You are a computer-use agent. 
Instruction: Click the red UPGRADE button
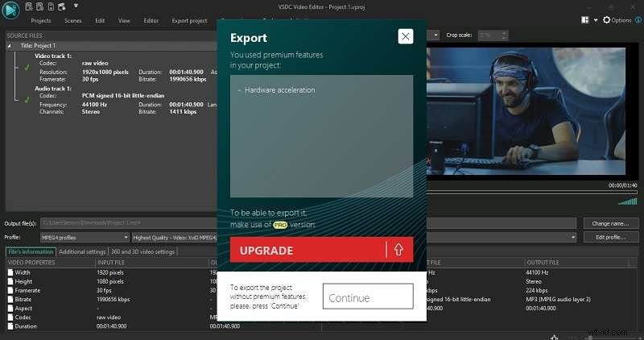pyautogui.click(x=321, y=250)
